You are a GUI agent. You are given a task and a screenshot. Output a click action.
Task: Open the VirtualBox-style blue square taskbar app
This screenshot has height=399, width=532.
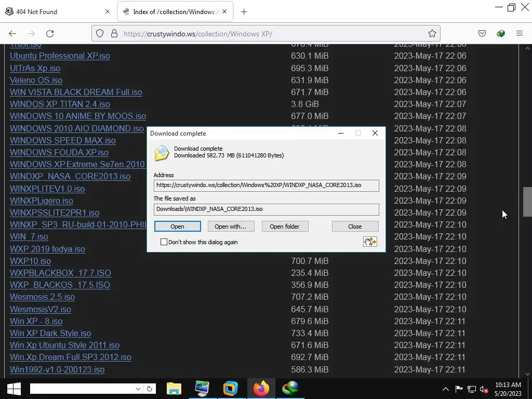pyautogui.click(x=230, y=389)
